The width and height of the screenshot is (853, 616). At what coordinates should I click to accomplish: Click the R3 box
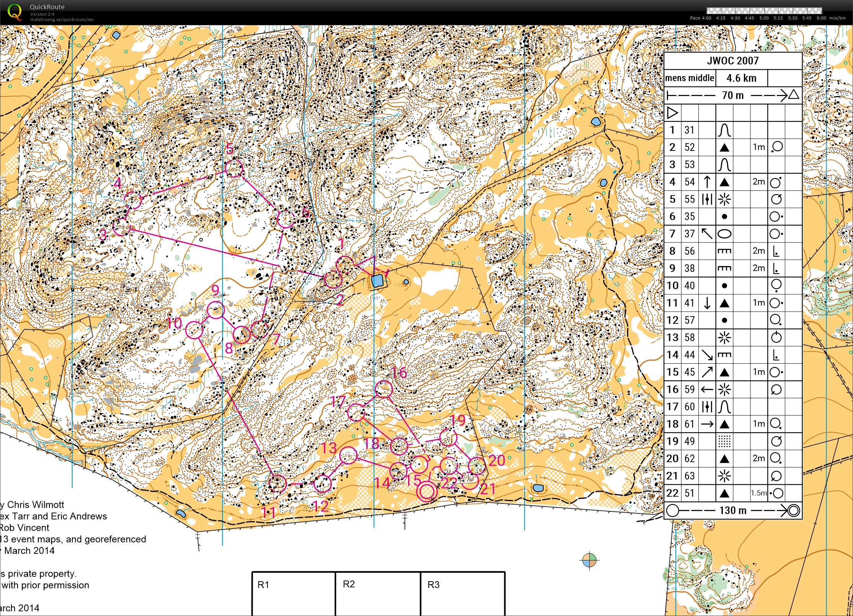(462, 593)
